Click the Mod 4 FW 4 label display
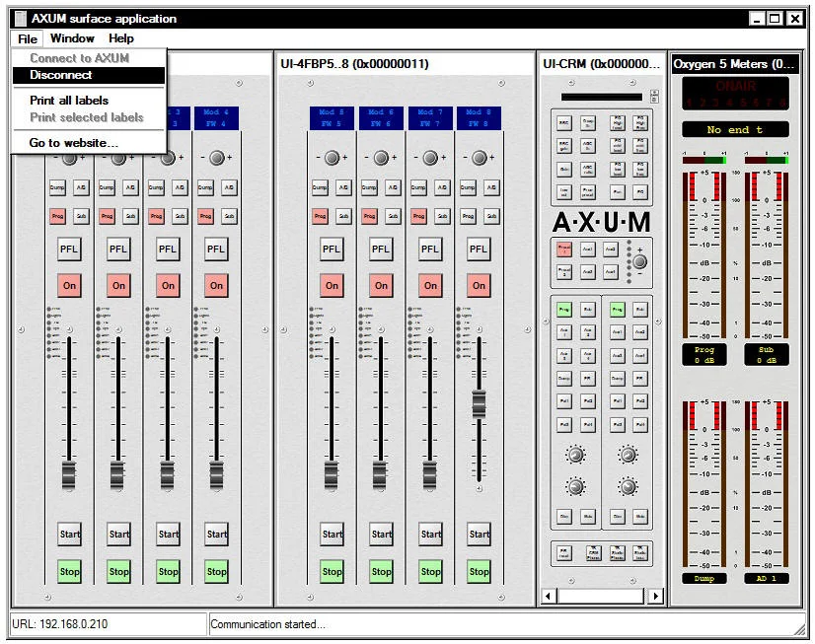 tap(216, 118)
